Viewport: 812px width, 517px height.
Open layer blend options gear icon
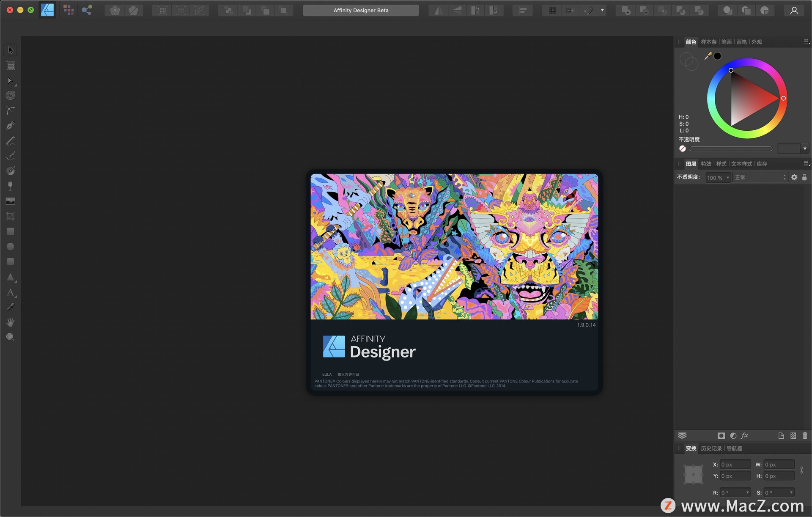click(x=794, y=178)
